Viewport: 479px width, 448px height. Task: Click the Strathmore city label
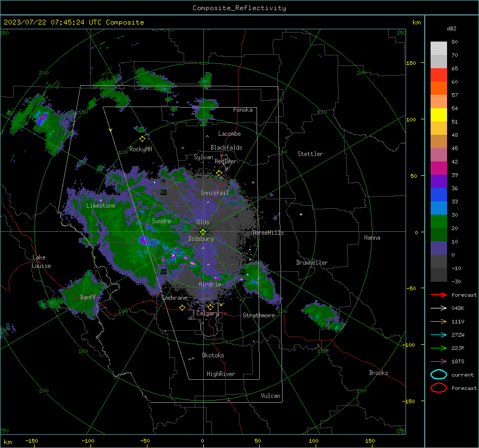click(x=259, y=315)
